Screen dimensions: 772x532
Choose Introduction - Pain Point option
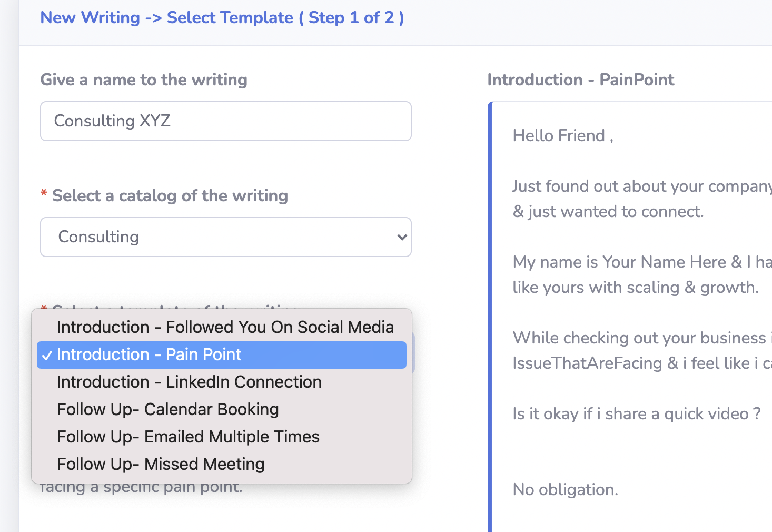222,354
